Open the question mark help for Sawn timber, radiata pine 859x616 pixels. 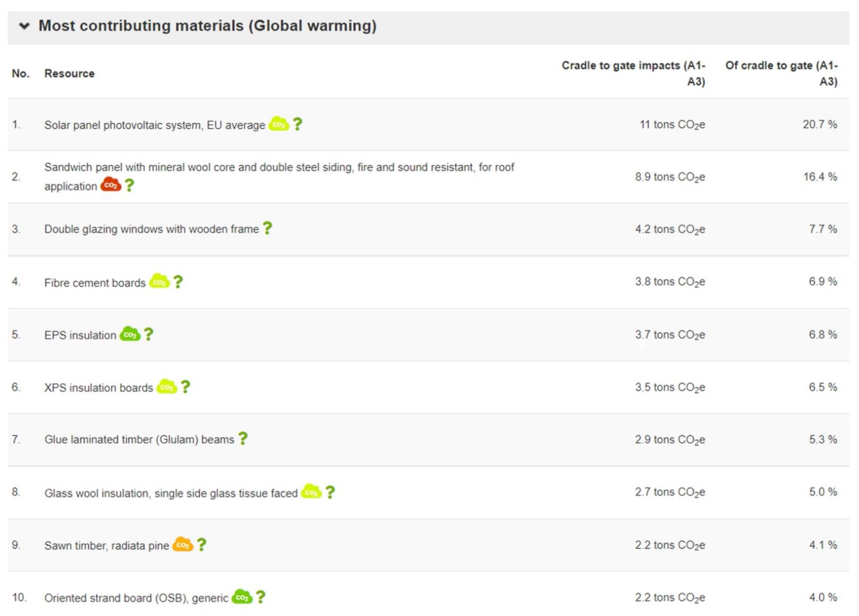click(202, 544)
